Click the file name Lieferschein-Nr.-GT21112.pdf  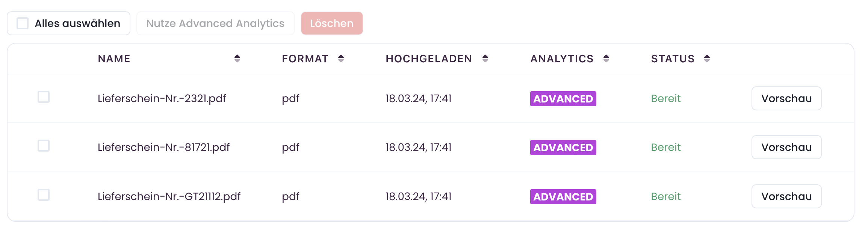pyautogui.click(x=169, y=196)
